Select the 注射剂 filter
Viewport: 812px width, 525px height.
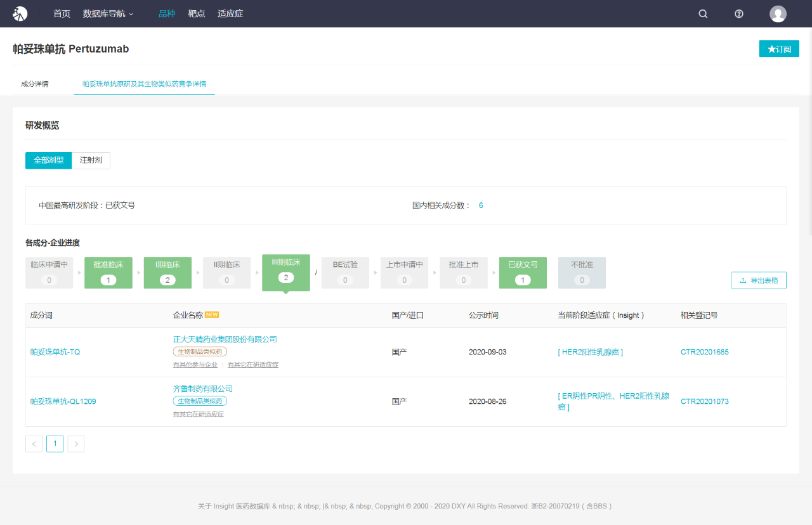(x=91, y=160)
